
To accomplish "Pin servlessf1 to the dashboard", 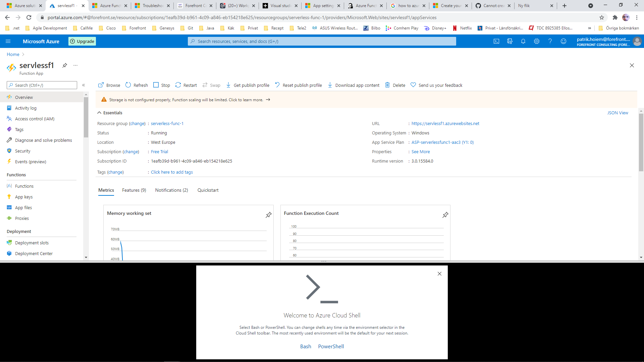I will click(x=65, y=65).
